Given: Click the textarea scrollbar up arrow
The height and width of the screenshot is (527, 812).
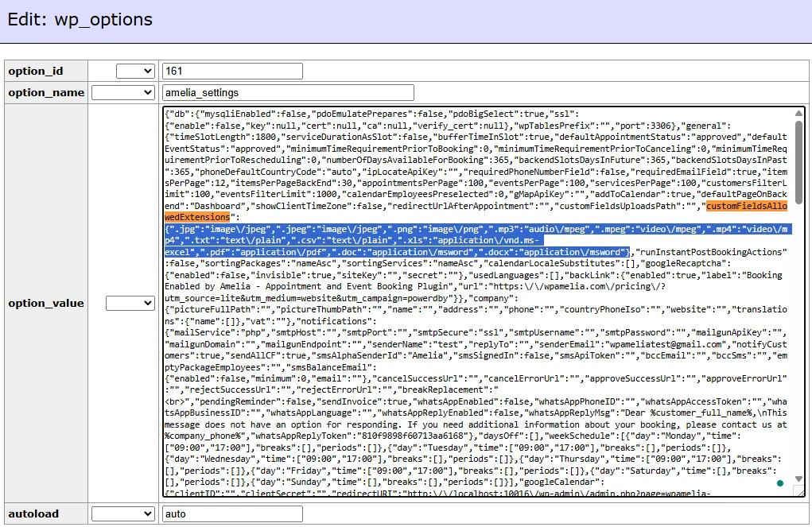Looking at the screenshot, I should click(798, 114).
